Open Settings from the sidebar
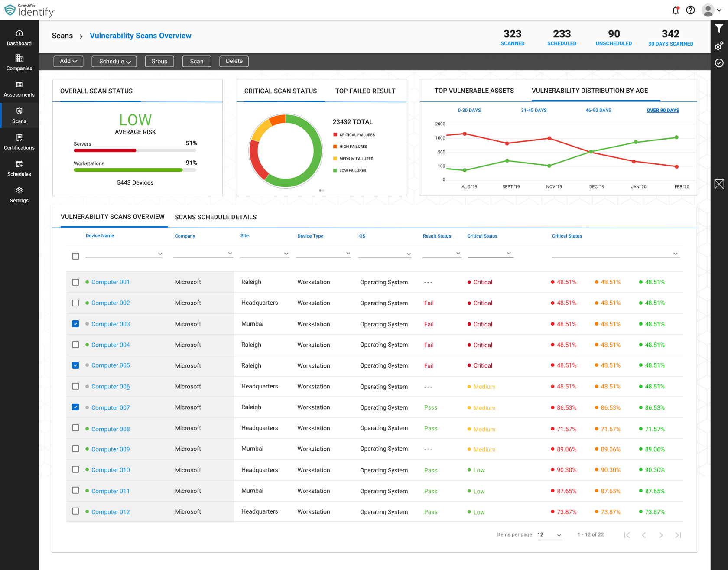 pyautogui.click(x=19, y=195)
